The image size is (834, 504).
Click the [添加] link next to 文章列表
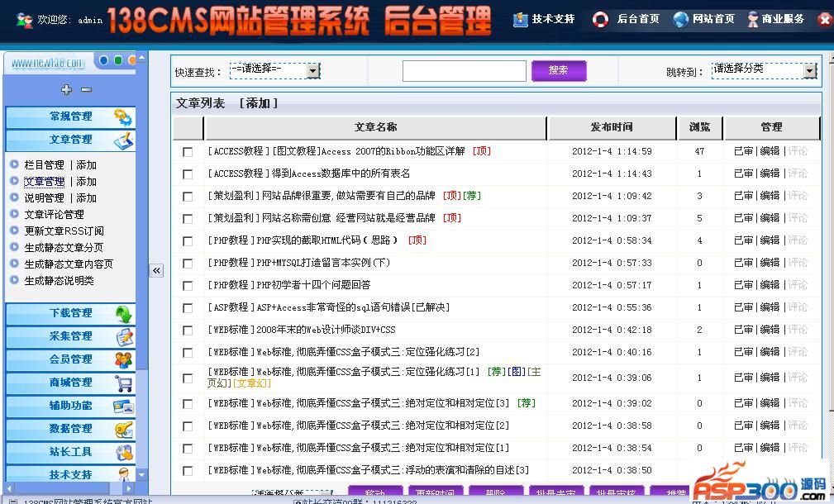point(259,103)
